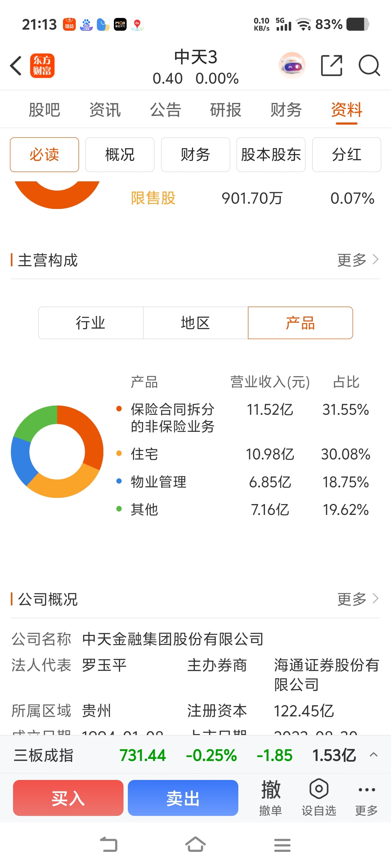Viewport: 391px width, 868px height.
Task: Open the 公告 tab
Action: pos(165,110)
